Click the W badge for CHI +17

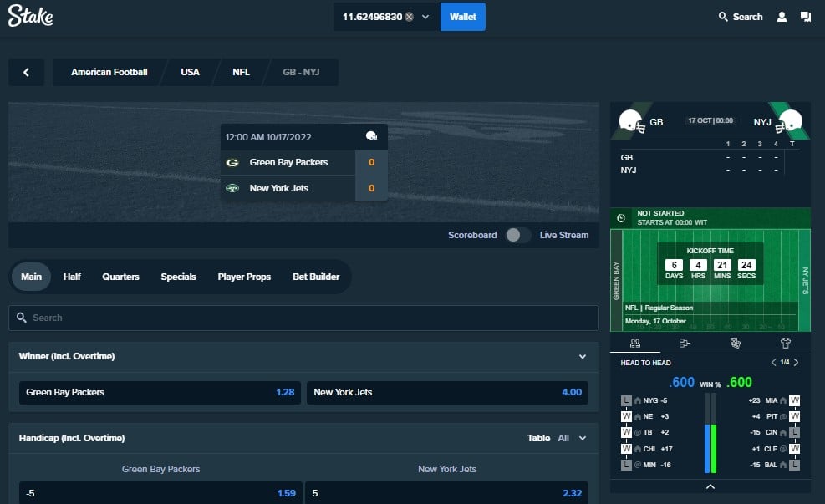coord(626,449)
